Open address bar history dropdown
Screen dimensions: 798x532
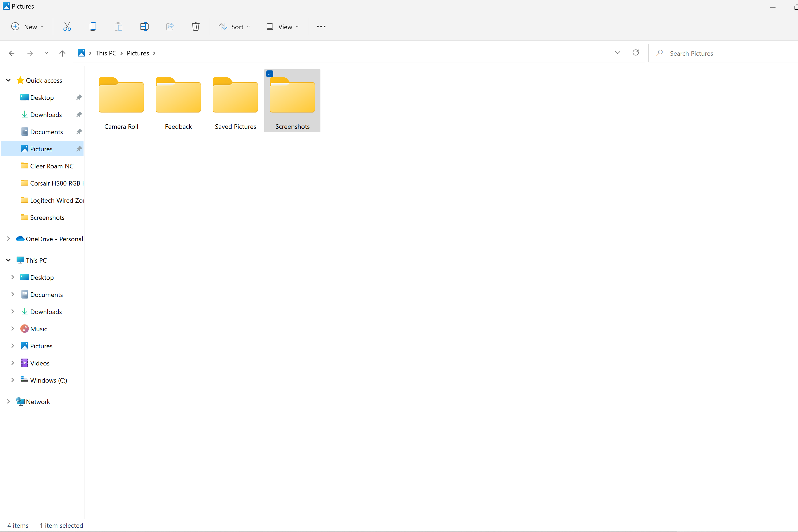[618, 52]
